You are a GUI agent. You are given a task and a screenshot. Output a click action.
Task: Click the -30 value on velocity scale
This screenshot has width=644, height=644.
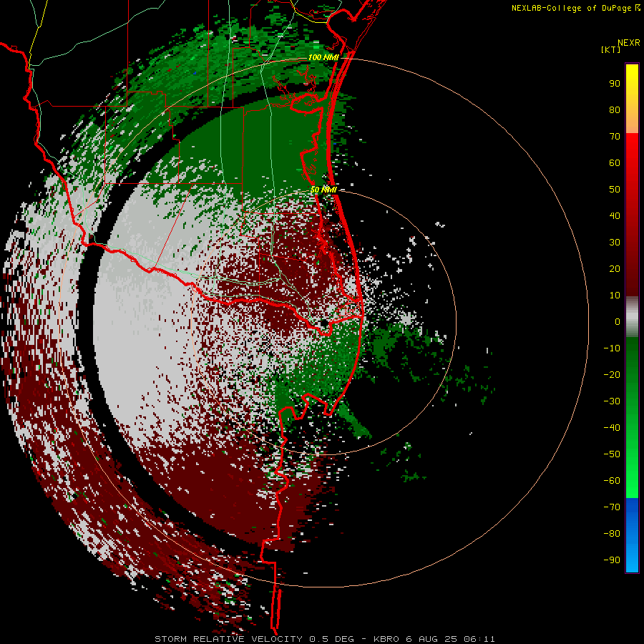(612, 401)
